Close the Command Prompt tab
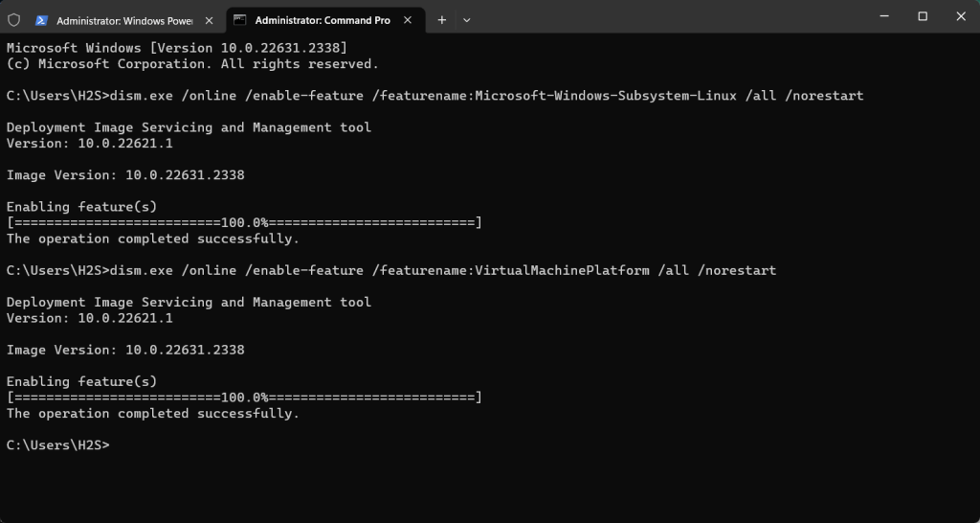Screen dimensions: 980x523 pyautogui.click(x=408, y=20)
